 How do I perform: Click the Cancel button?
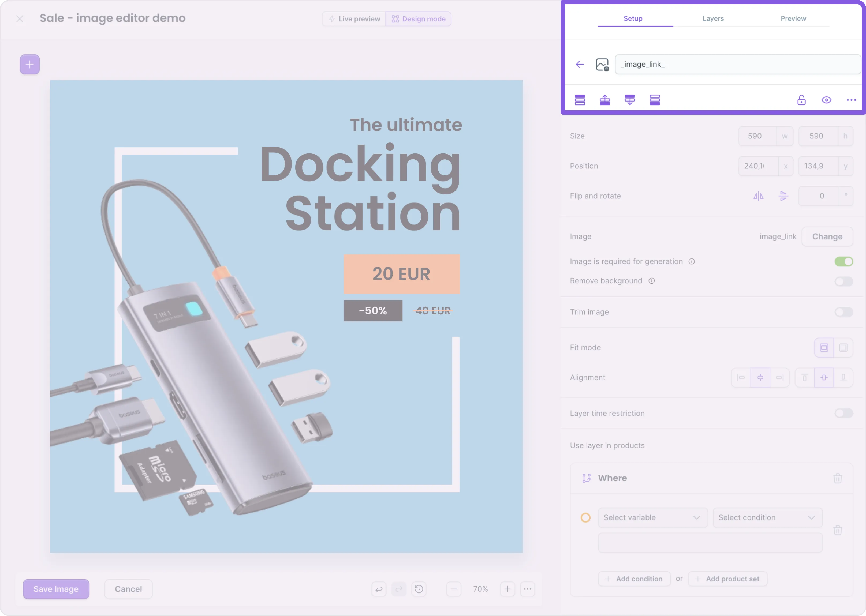tap(128, 589)
